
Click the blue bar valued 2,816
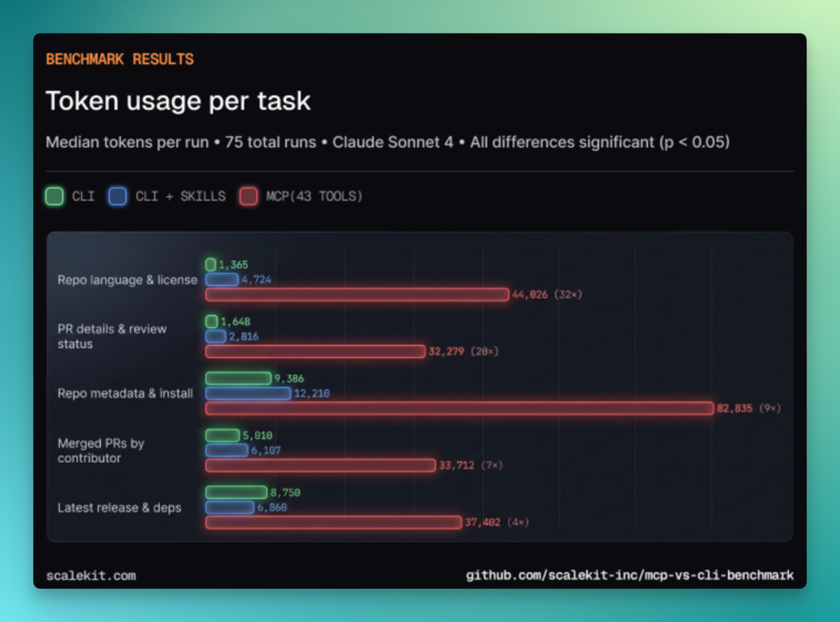(216, 337)
